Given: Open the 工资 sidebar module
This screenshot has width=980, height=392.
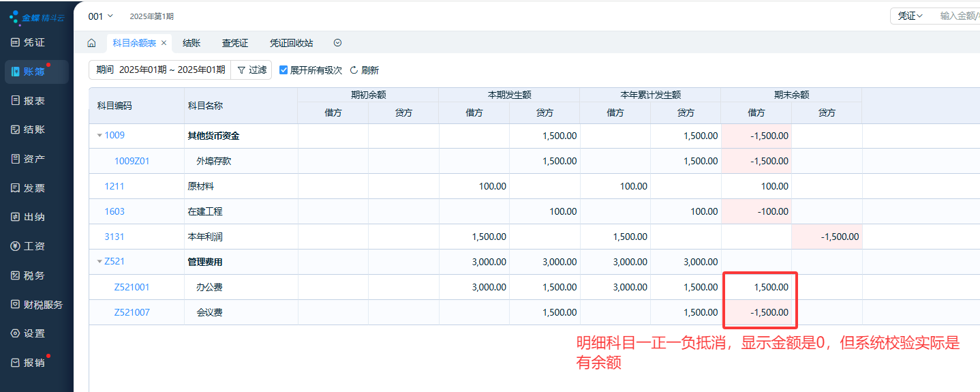Looking at the screenshot, I should pyautogui.click(x=28, y=246).
